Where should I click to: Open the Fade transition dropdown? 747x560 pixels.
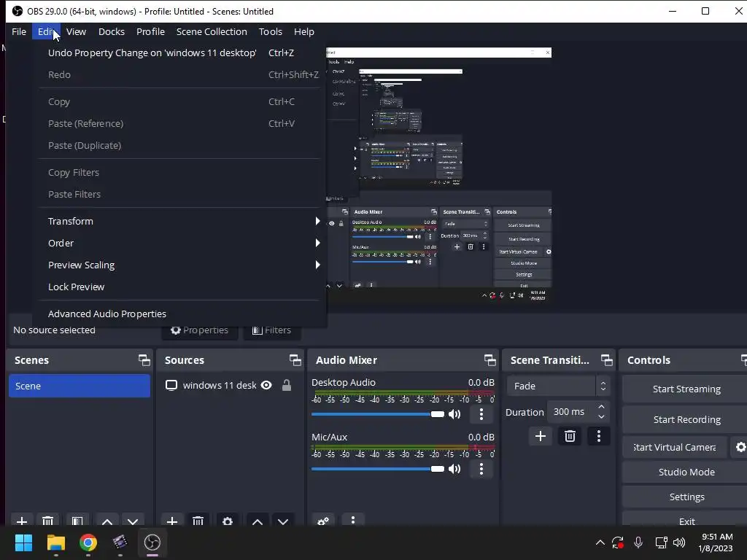click(558, 386)
